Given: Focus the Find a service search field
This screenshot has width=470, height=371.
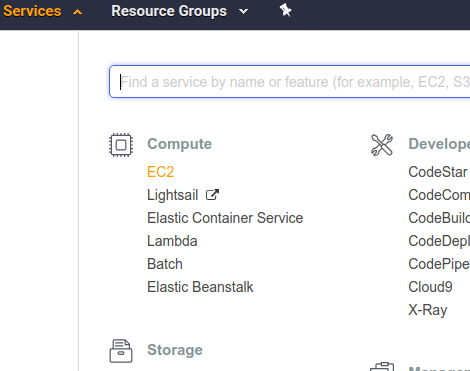Looking at the screenshot, I should 290,82.
